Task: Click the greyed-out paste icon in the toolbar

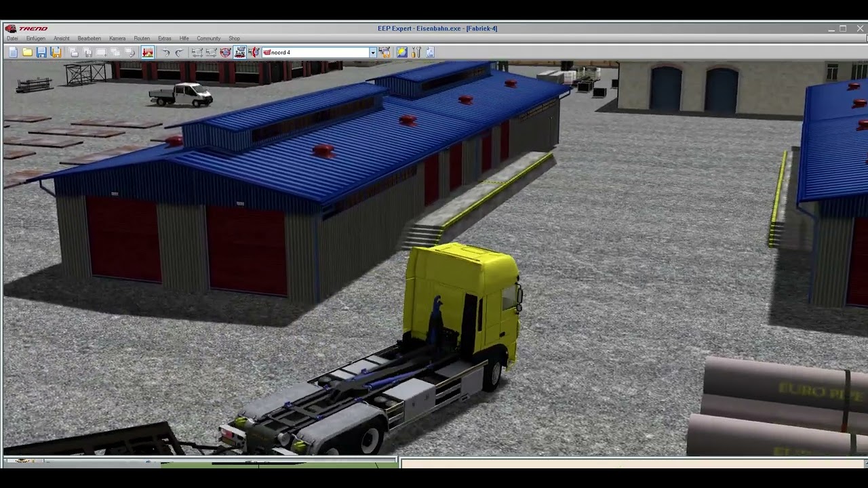Action: pyautogui.click(x=87, y=52)
